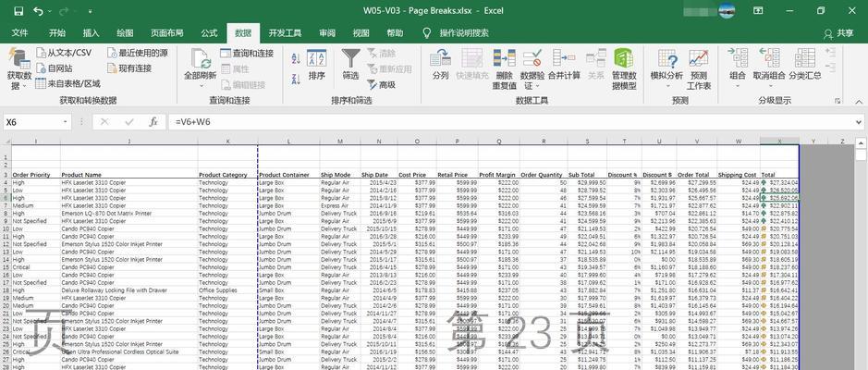Open ribbon display options icon in title bar
Screen dimensions: 868x370
coord(758,10)
